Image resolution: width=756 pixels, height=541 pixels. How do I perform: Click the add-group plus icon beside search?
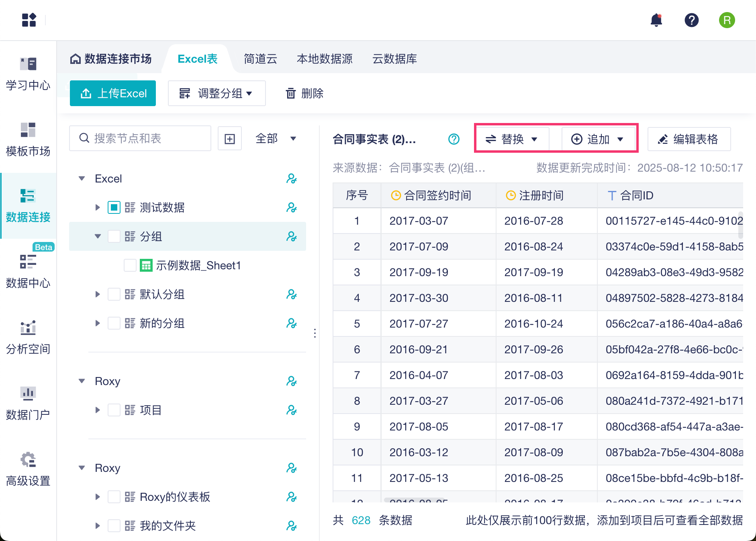coord(229,139)
